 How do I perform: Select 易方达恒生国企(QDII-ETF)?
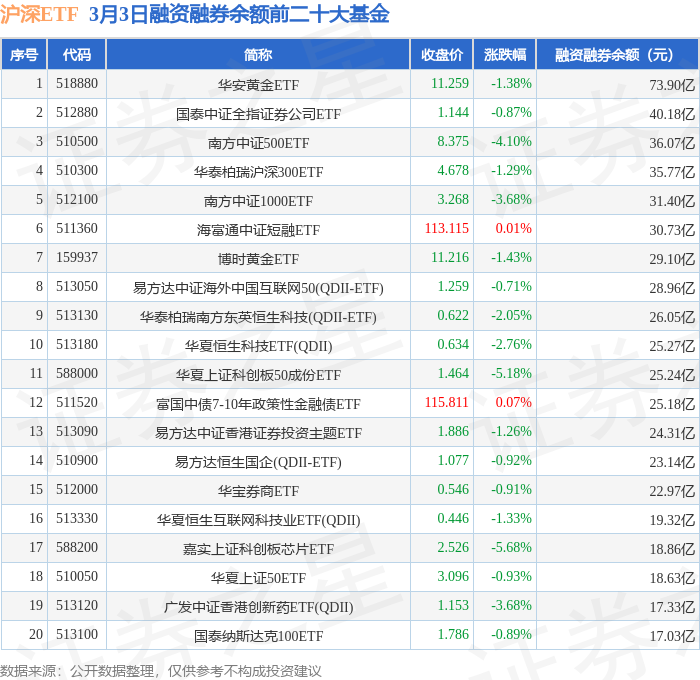(258, 462)
